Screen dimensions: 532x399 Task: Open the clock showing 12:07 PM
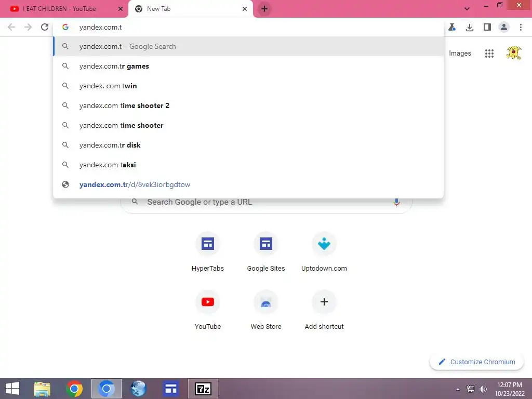pos(510,389)
